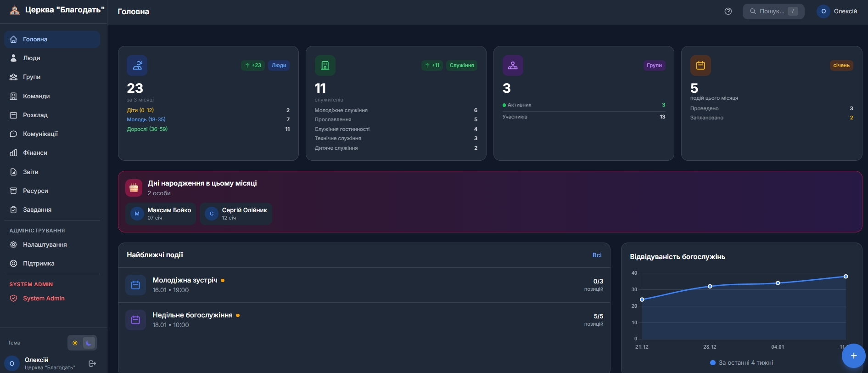The image size is (868, 373).
Task: Click the 04.01 data point on chart
Action: 778,283
